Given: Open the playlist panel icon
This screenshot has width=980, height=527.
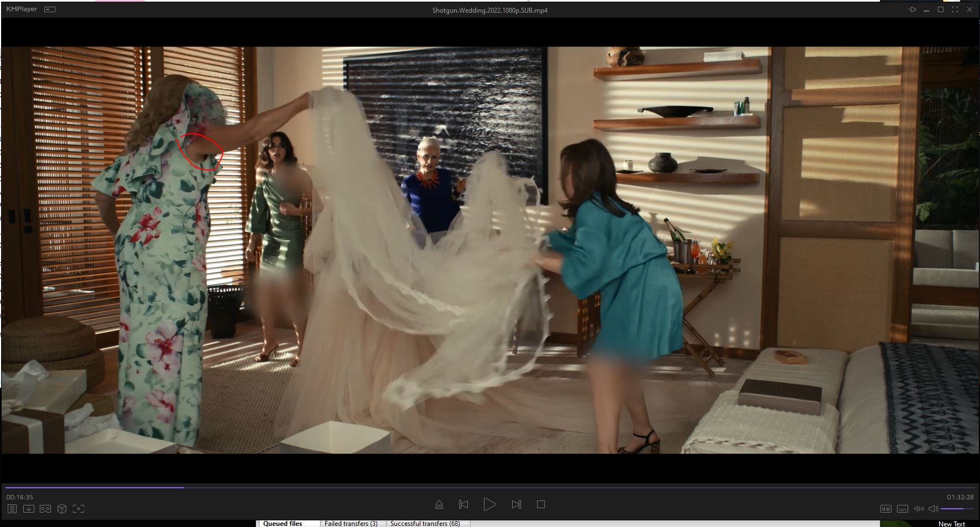Looking at the screenshot, I should coord(12,509).
